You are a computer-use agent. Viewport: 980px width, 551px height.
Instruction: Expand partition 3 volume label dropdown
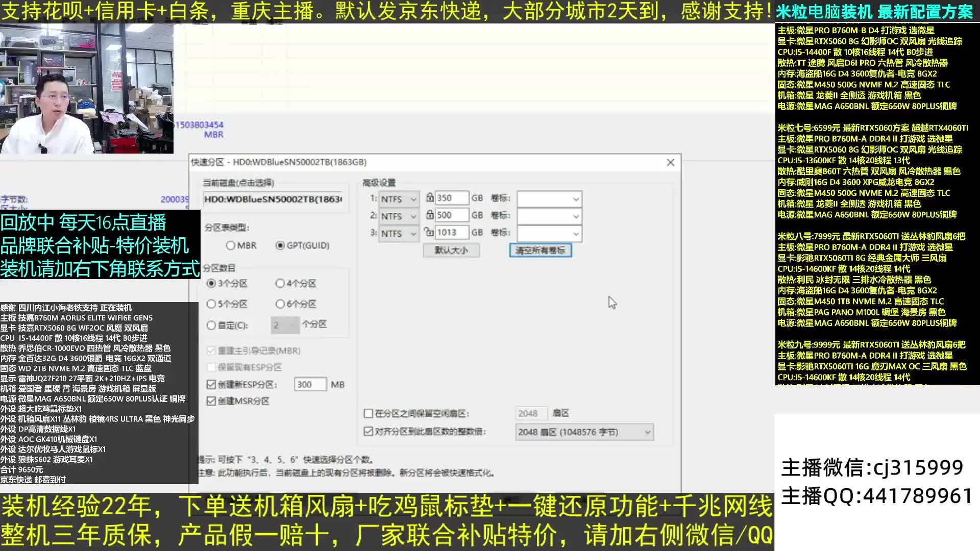pos(575,234)
